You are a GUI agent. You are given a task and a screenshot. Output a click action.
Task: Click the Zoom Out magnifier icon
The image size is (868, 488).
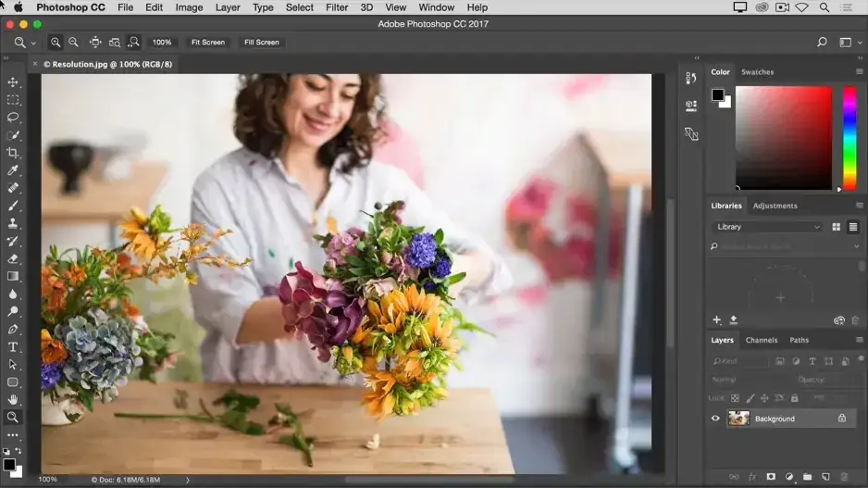point(74,43)
